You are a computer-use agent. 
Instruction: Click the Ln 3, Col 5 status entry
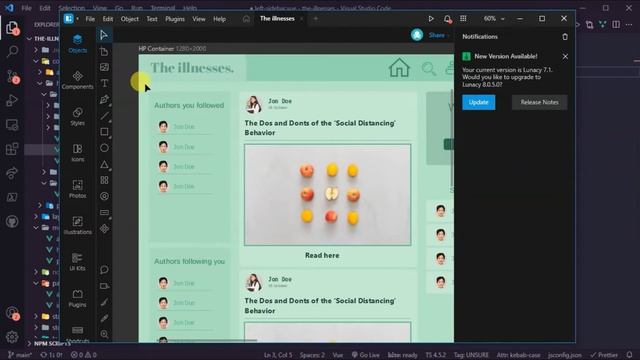[278, 355]
